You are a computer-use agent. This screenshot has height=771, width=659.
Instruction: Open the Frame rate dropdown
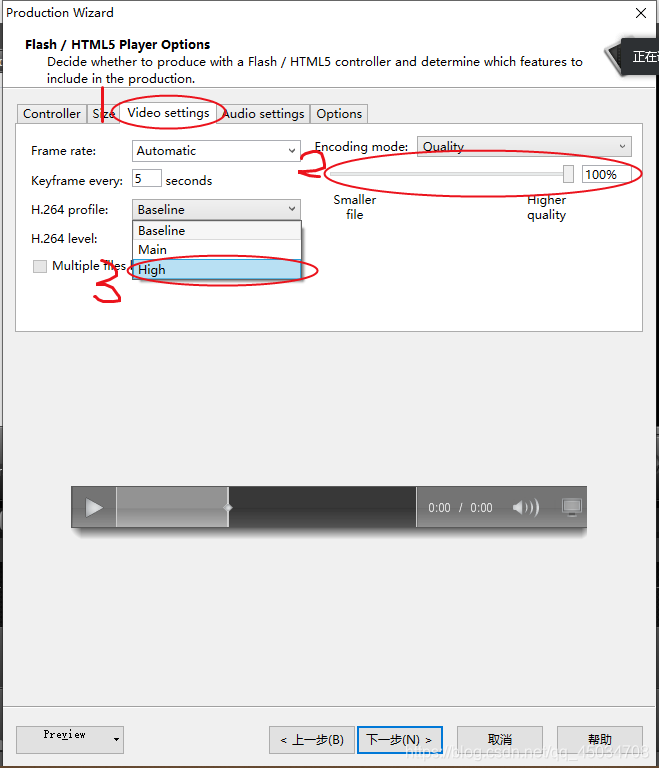click(x=216, y=151)
